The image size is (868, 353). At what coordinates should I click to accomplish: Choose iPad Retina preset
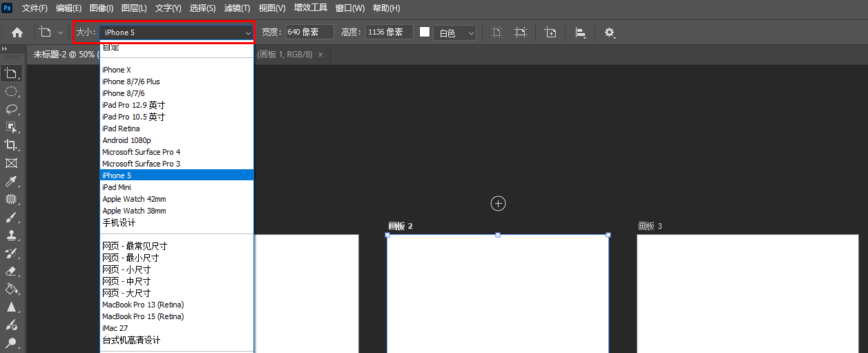point(177,128)
